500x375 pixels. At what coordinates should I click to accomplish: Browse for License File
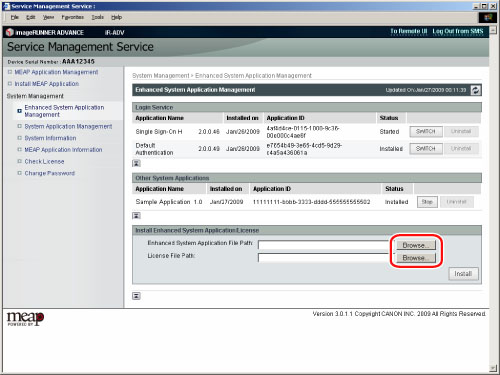(x=416, y=258)
